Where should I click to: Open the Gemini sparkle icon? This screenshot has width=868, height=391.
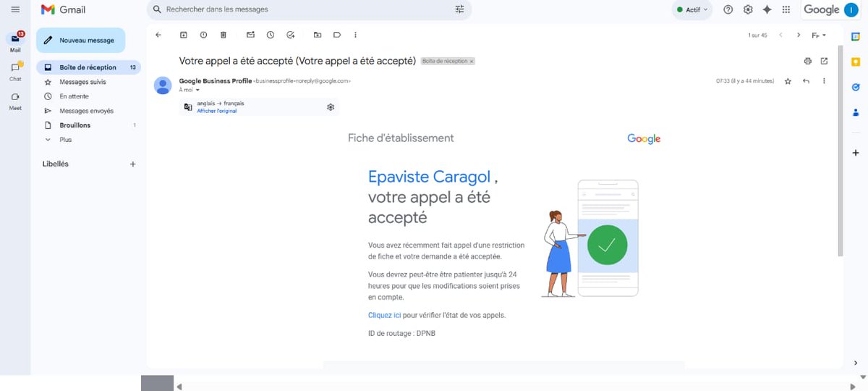[x=767, y=9]
